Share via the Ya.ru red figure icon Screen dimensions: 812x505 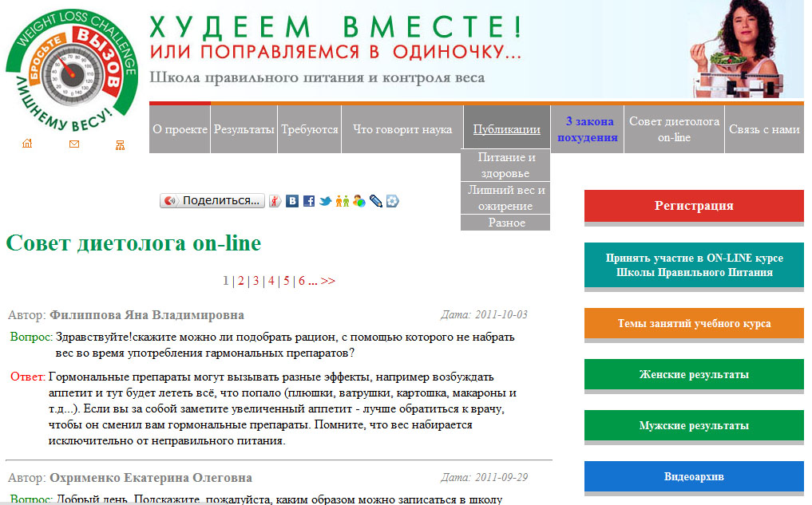pyautogui.click(x=275, y=201)
